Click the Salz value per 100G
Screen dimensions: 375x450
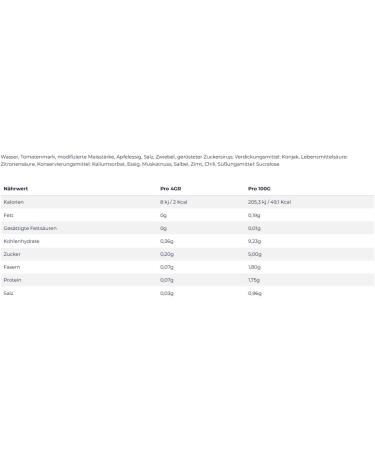coord(255,293)
